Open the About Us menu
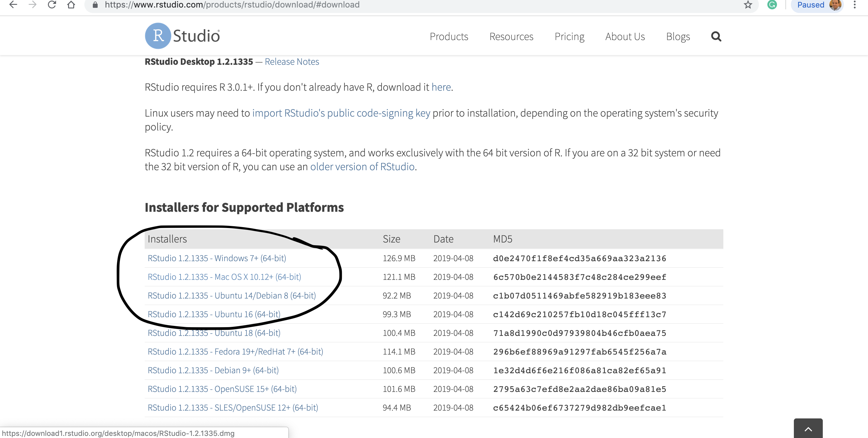The height and width of the screenshot is (438, 868). coord(625,36)
